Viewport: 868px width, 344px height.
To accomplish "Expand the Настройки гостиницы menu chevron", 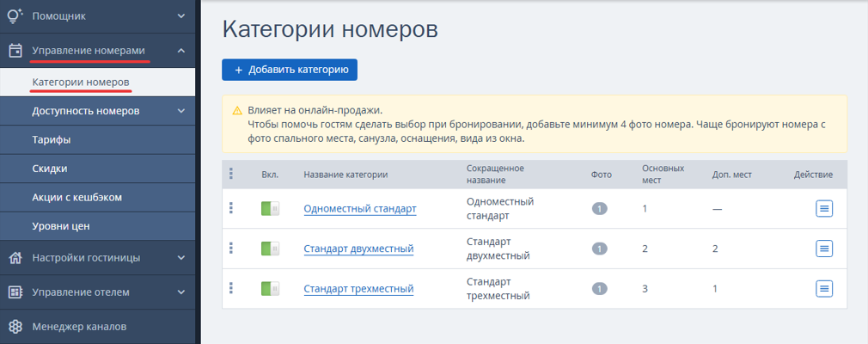I will coord(181,258).
